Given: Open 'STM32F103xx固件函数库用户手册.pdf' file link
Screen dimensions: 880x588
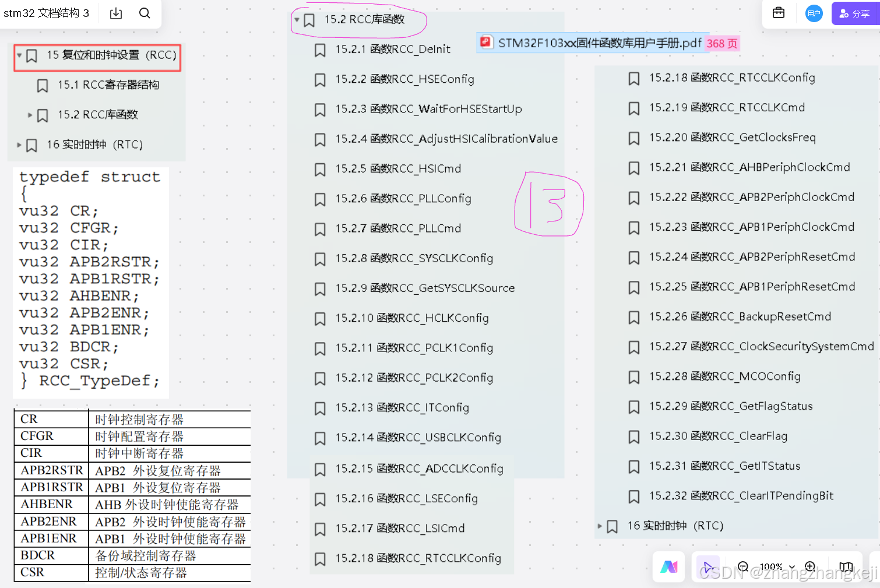Looking at the screenshot, I should tap(600, 43).
